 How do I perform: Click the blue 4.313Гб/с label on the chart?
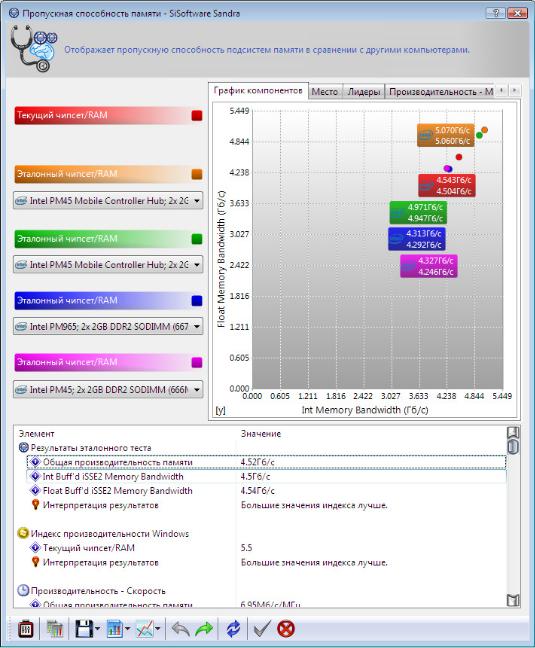(416, 239)
